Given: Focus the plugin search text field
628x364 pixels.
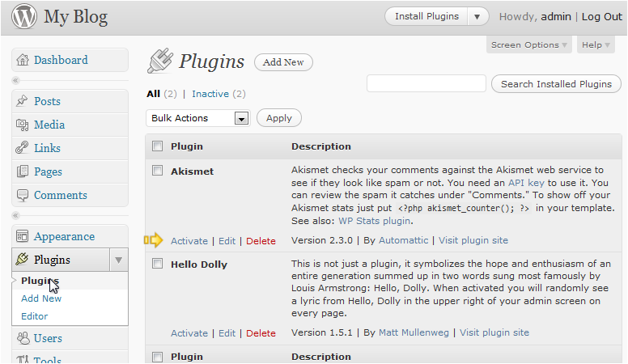Looking at the screenshot, I should click(x=426, y=83).
